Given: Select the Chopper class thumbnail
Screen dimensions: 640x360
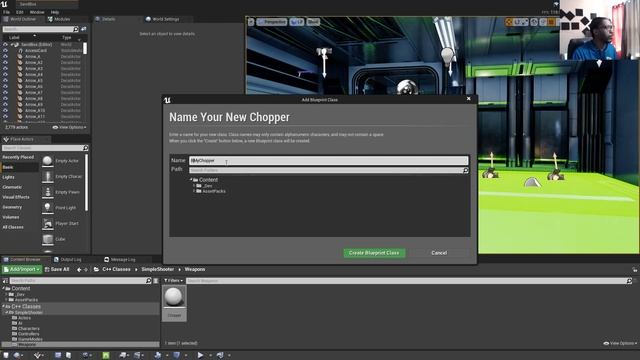Looking at the screenshot, I should [174, 303].
